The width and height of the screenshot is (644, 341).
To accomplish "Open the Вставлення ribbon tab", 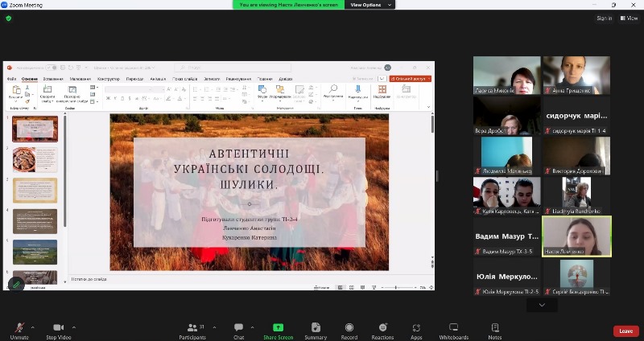I will [53, 79].
